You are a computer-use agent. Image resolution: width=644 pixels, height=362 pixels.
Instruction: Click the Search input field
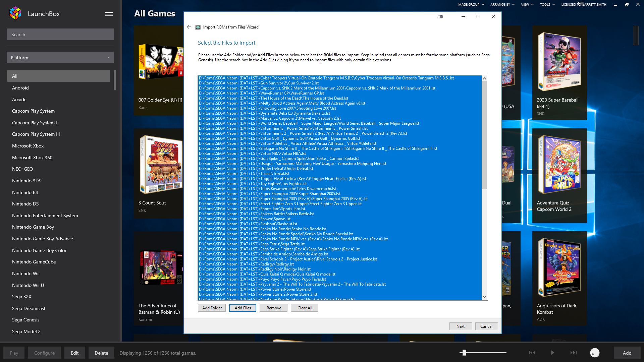point(60,35)
